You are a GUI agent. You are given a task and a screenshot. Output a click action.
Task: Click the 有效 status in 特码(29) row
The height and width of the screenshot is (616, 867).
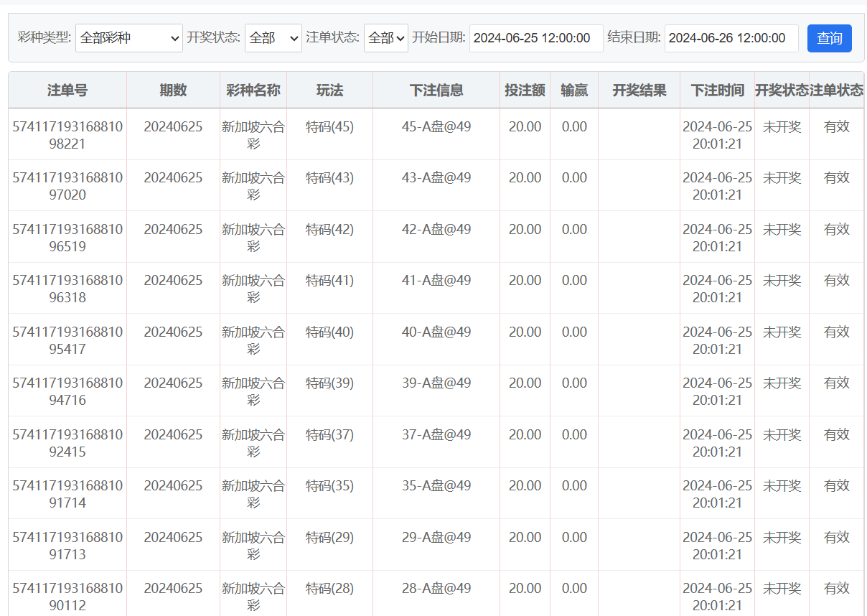(836, 537)
